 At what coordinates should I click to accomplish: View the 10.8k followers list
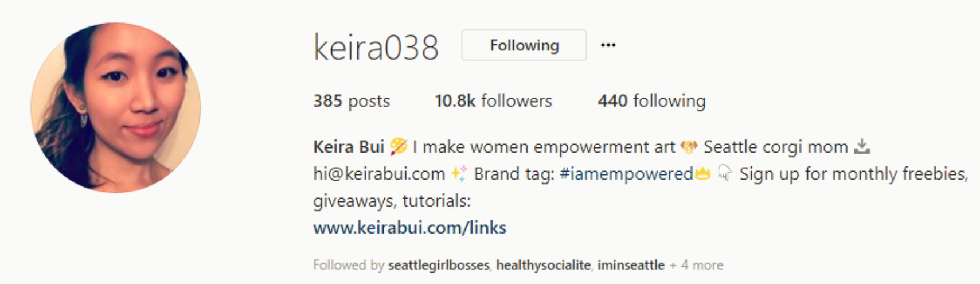coord(493,101)
